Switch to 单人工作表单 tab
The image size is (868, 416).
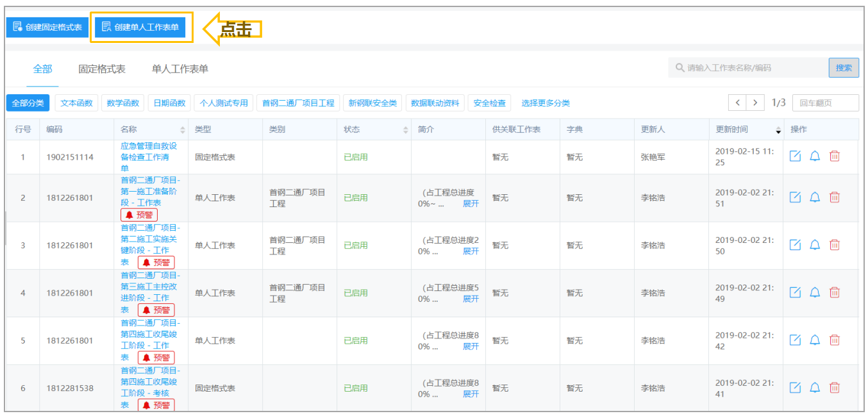coord(180,69)
